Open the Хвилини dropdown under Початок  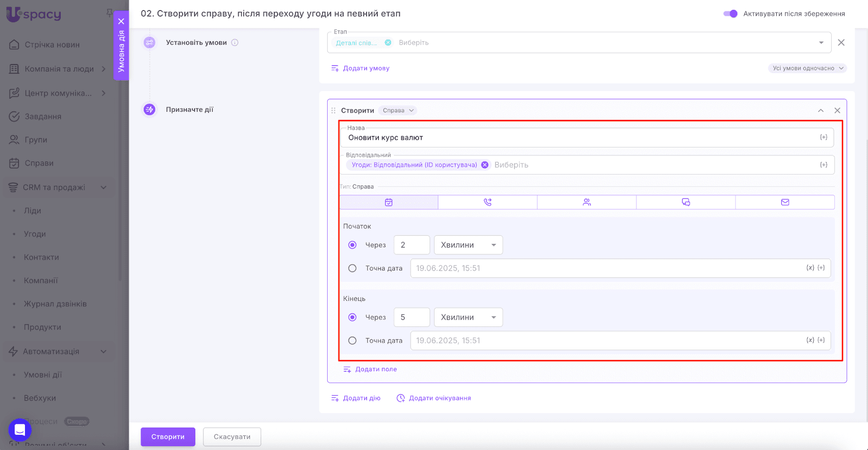[x=468, y=245]
